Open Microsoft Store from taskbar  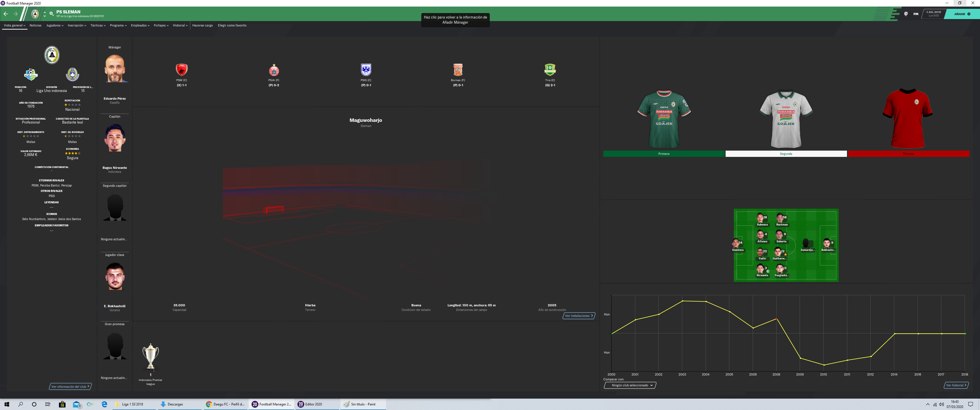pos(62,404)
